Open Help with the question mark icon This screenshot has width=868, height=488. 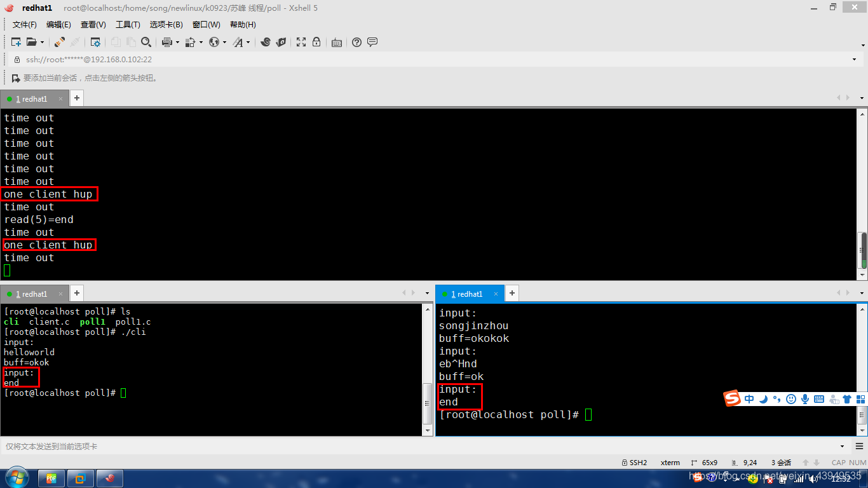(356, 42)
